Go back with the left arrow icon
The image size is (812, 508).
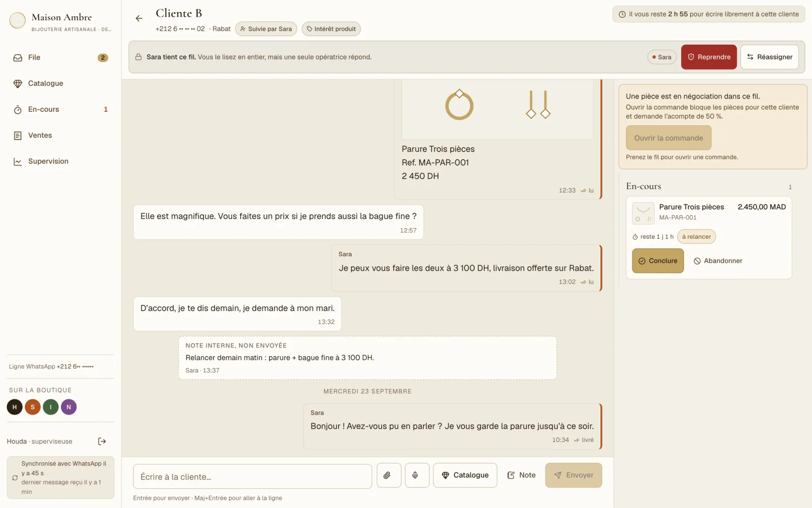click(x=139, y=18)
